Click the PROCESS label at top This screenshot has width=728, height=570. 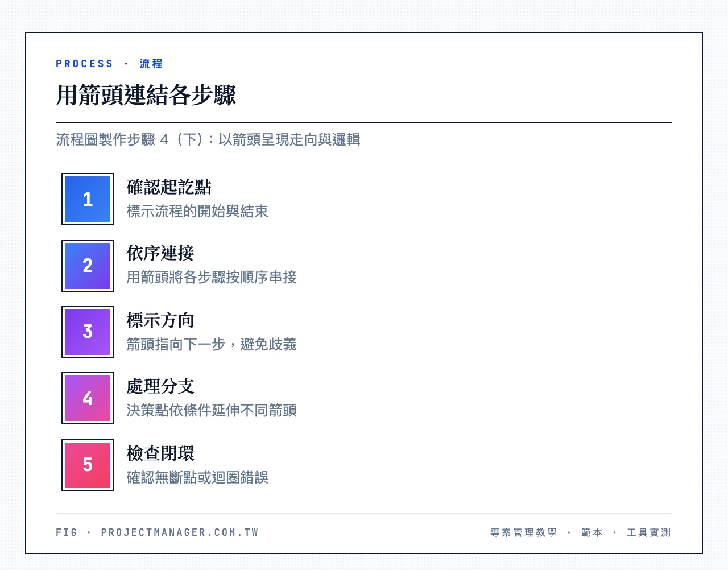coord(84,64)
